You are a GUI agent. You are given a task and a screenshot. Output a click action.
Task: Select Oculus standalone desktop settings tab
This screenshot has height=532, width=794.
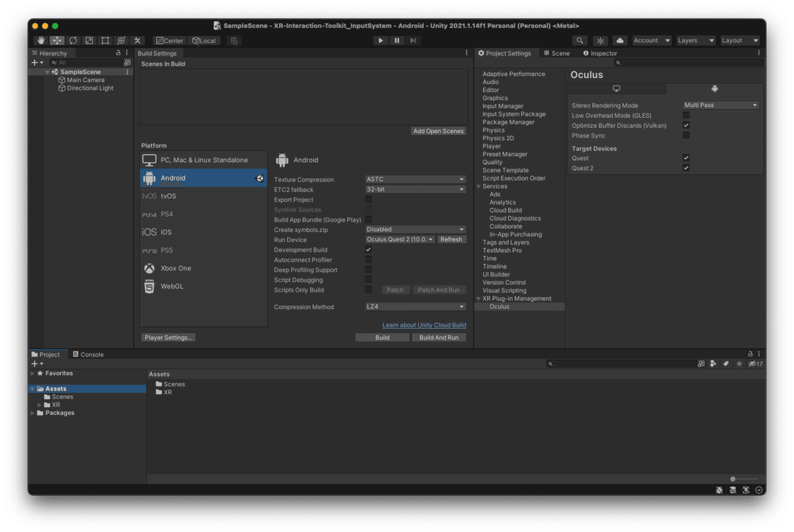(617, 89)
